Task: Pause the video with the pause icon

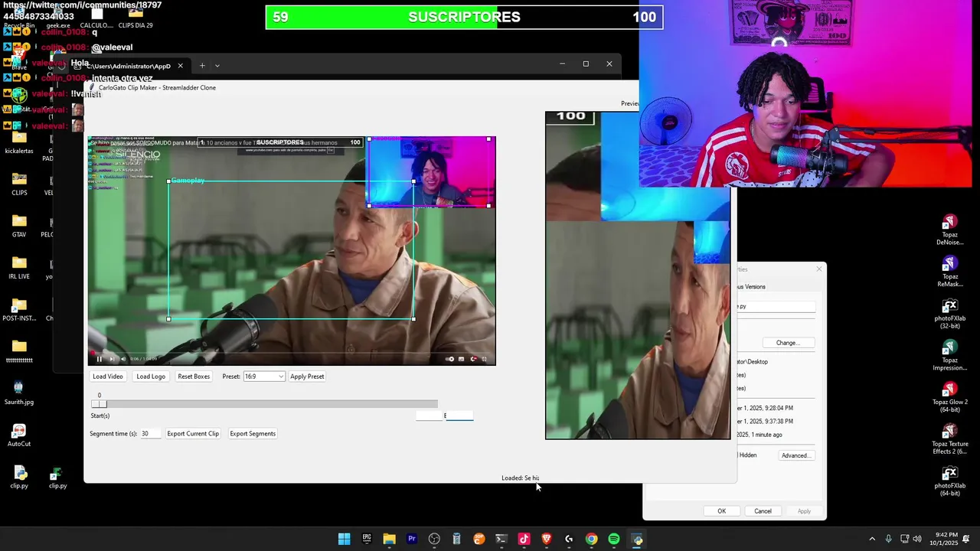Action: (x=99, y=359)
